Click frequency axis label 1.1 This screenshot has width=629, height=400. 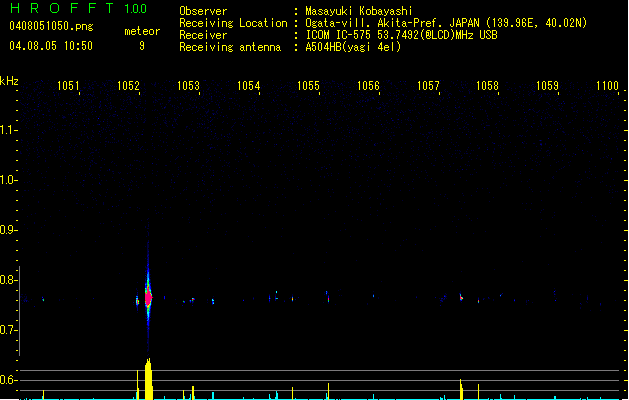pyautogui.click(x=8, y=130)
